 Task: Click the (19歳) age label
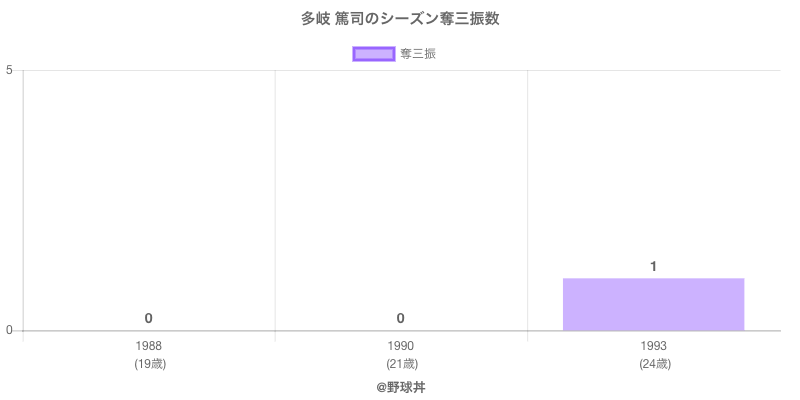[x=149, y=364]
